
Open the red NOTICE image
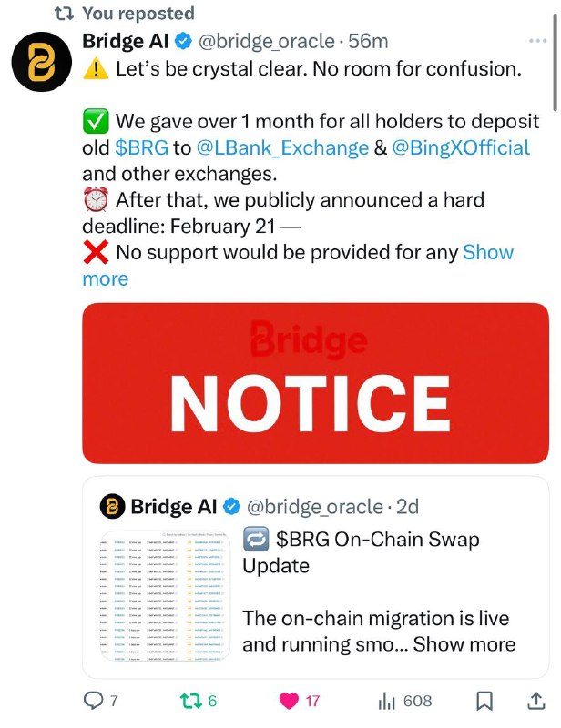[x=316, y=383]
